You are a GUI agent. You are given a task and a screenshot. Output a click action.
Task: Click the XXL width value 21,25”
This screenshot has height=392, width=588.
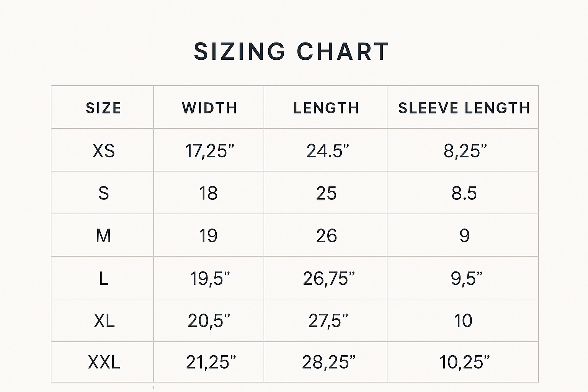(x=211, y=362)
